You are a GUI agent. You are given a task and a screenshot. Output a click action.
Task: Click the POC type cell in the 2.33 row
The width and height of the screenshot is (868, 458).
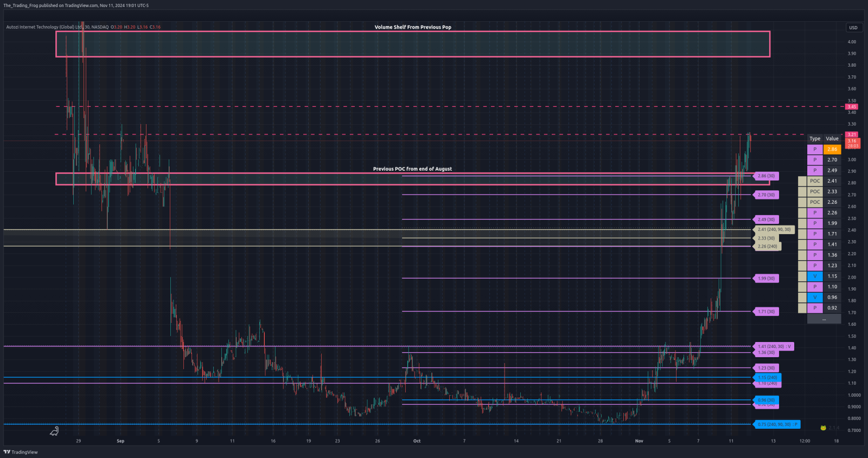(x=815, y=191)
